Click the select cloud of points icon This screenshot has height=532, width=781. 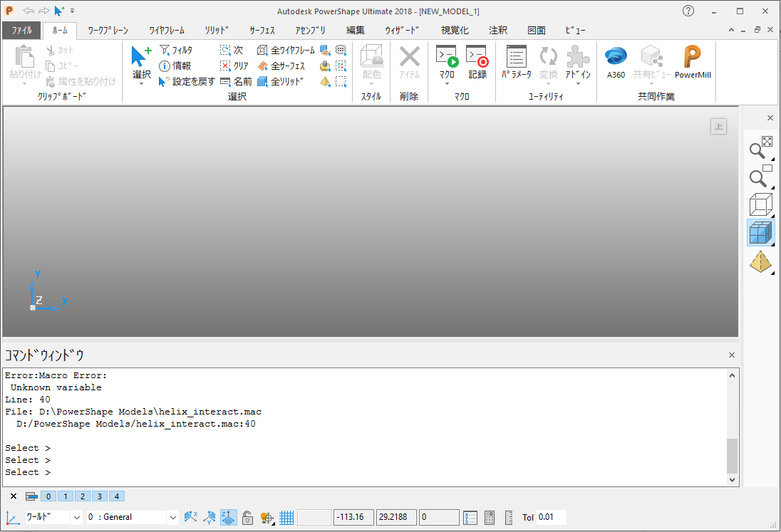click(x=341, y=51)
